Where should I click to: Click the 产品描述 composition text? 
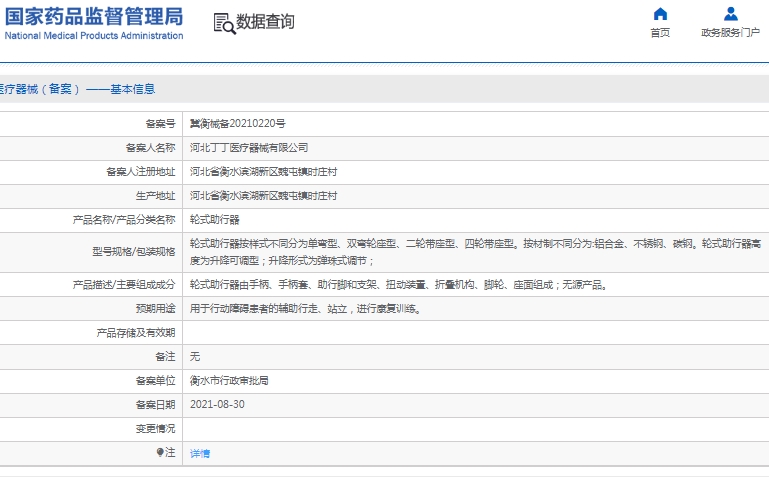click(x=400, y=285)
